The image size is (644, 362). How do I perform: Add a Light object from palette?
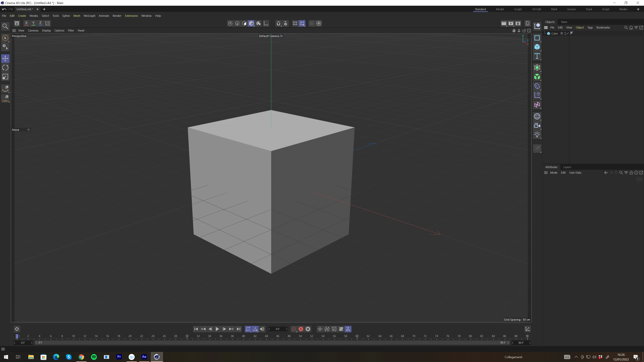point(537,135)
